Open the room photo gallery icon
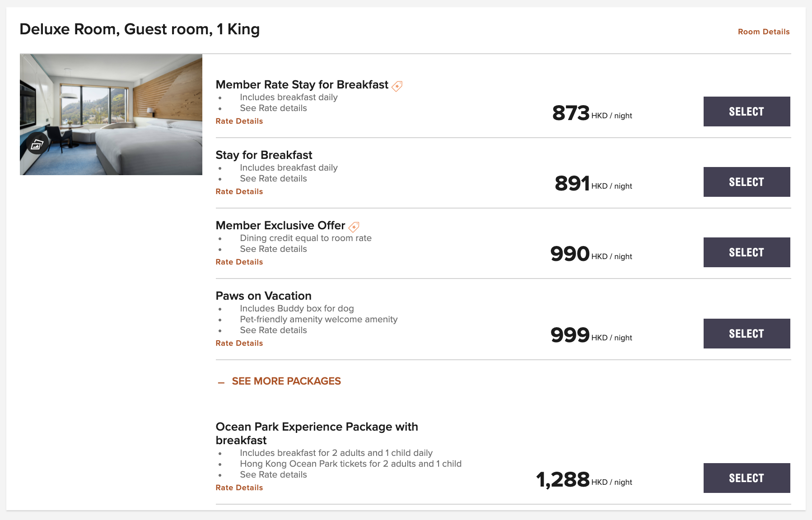The width and height of the screenshot is (812, 520). [37, 144]
